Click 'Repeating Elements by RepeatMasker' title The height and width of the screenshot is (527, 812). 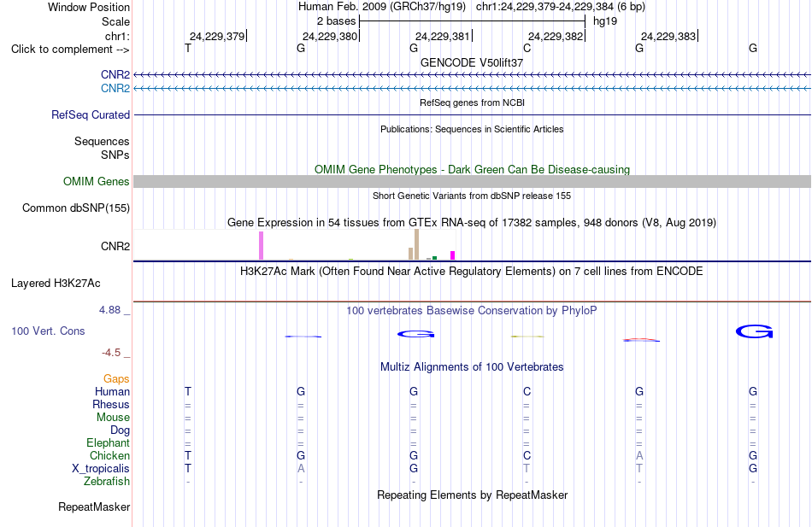(x=473, y=495)
